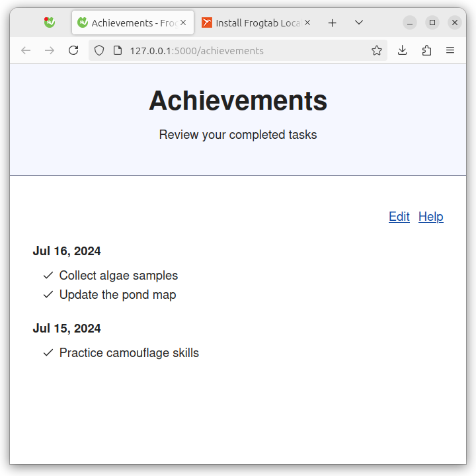Close the Achievements tab
The image size is (476, 476).
click(x=183, y=22)
